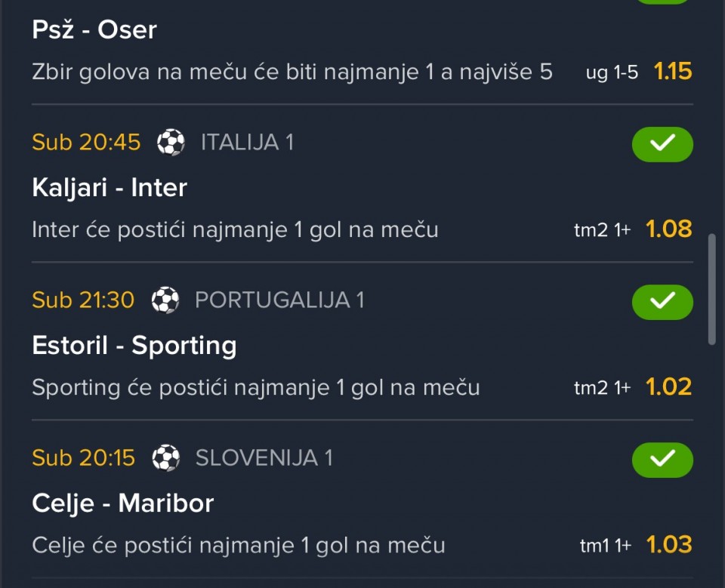This screenshot has width=725, height=588.
Task: Select the PORTUGALIJA 1 league label
Action: click(279, 300)
